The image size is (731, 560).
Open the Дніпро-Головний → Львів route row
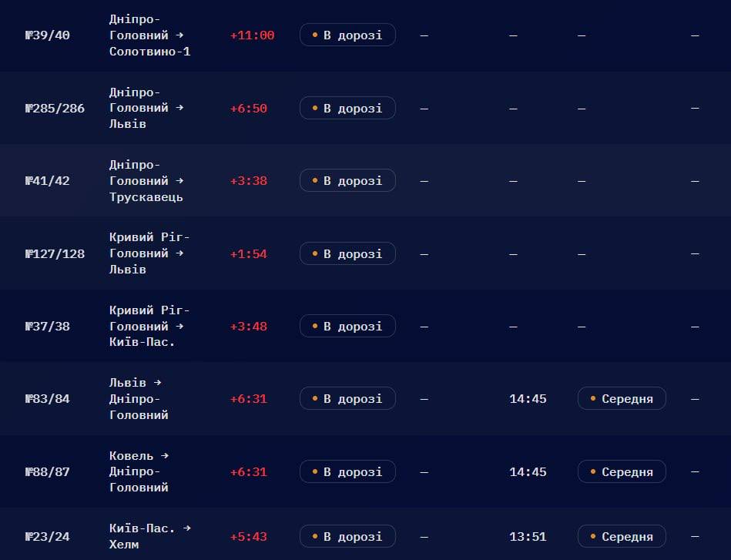(x=365, y=108)
